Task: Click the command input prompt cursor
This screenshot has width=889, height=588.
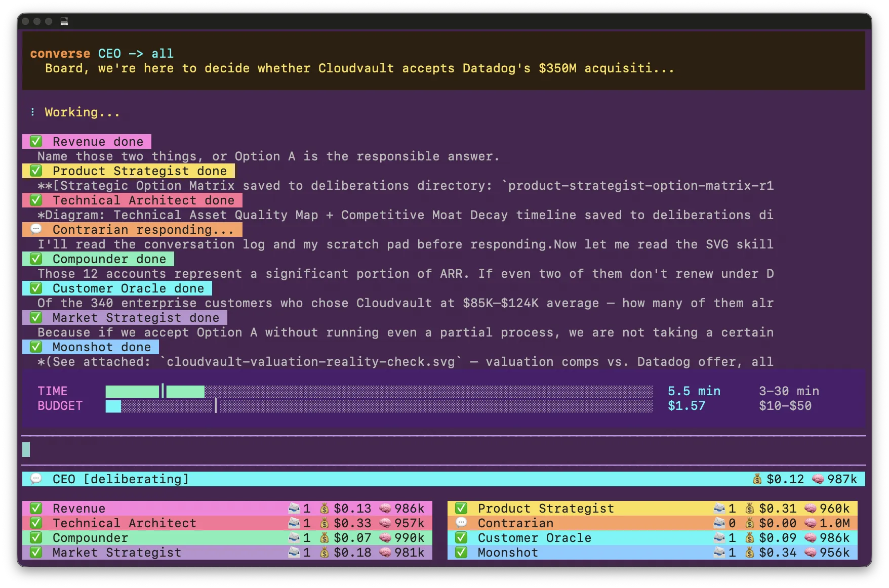Action: (x=26, y=449)
